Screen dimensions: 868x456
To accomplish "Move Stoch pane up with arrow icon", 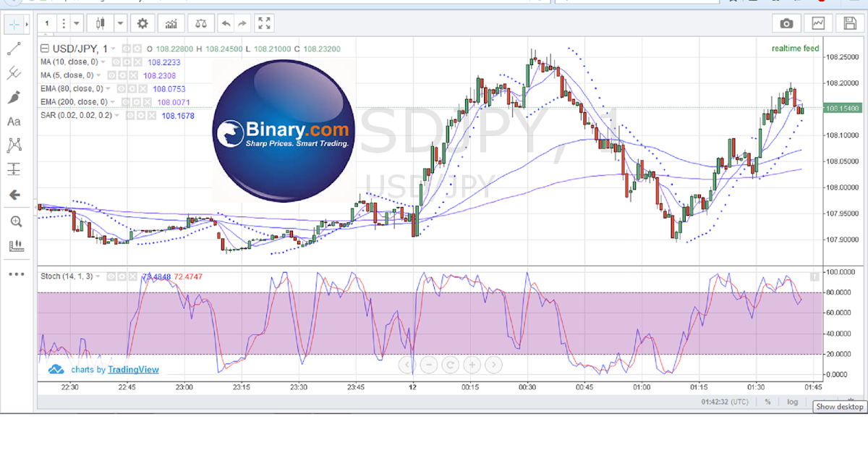I will click(x=814, y=276).
